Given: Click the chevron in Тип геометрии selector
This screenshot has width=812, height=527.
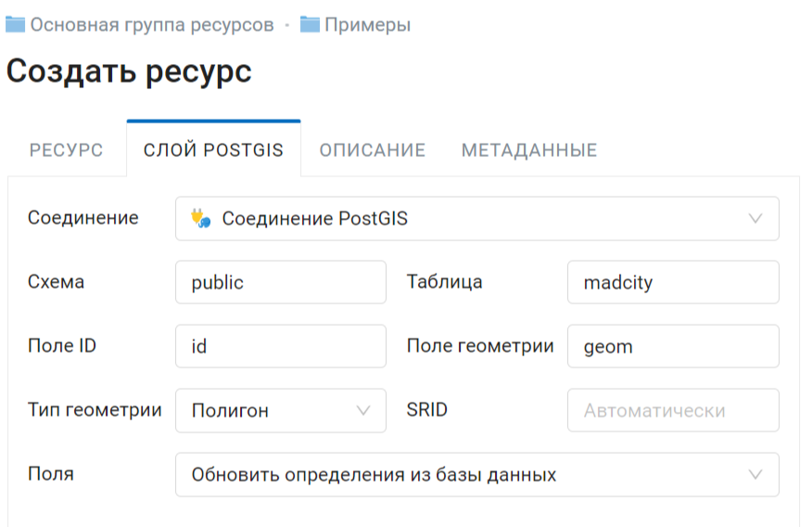Looking at the screenshot, I should 363,410.
